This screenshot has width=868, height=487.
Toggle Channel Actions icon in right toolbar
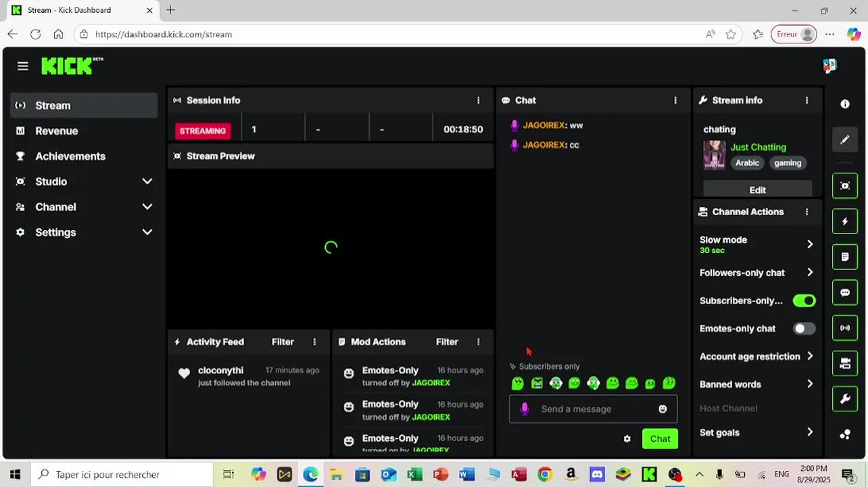[x=845, y=364]
